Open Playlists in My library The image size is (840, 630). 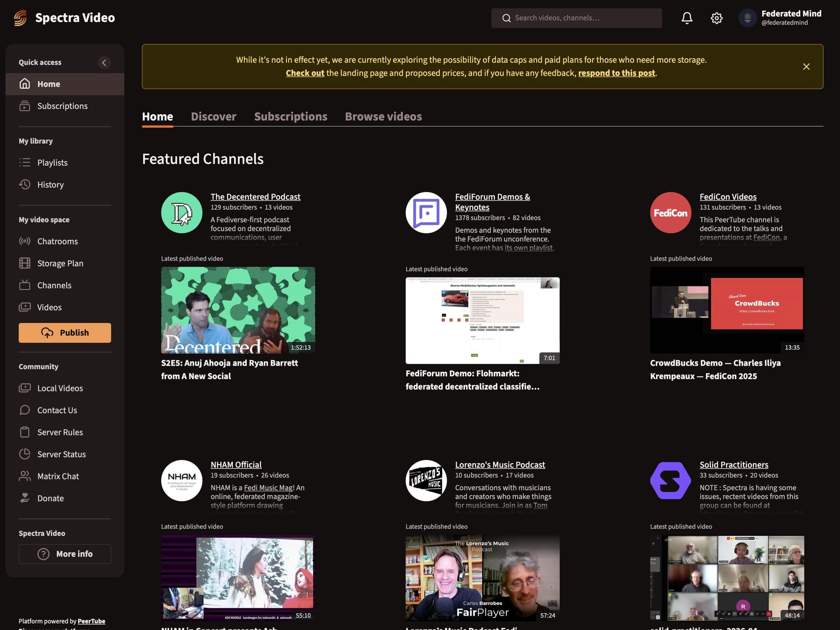tap(65, 162)
